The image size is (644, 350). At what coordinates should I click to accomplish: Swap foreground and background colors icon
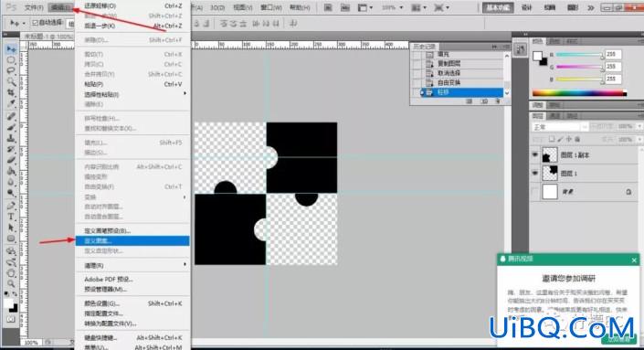point(15,294)
